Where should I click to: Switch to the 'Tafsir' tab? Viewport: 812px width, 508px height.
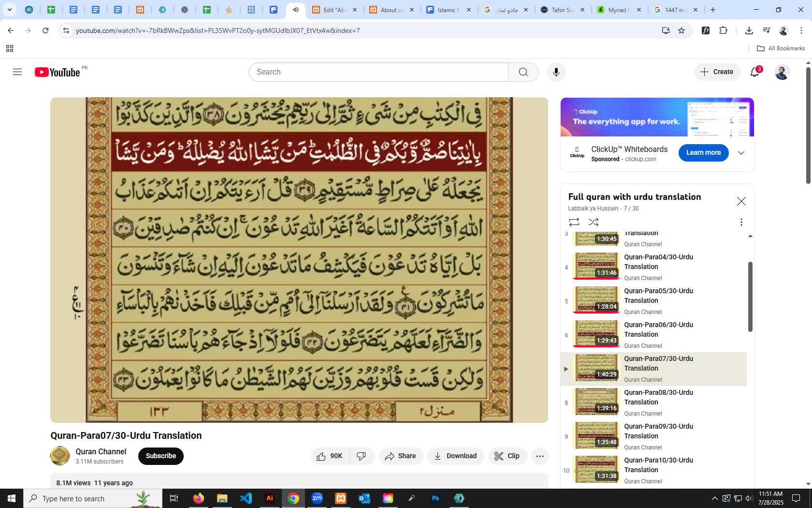pos(563,10)
